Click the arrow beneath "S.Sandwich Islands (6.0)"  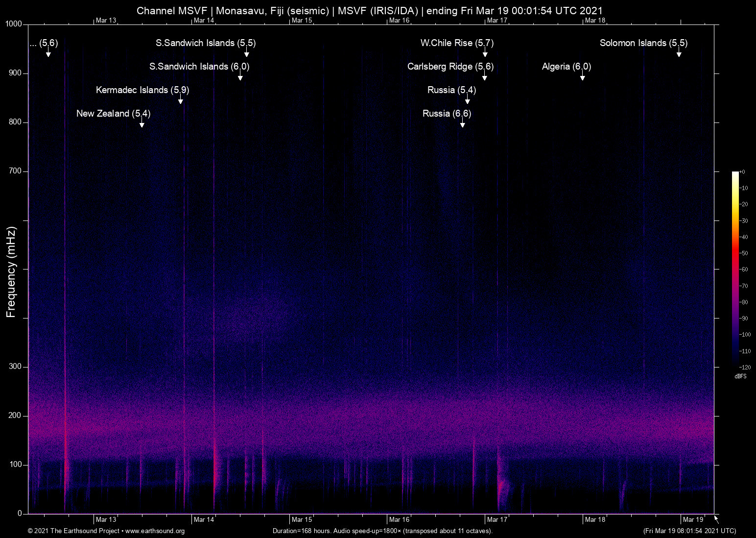(x=240, y=77)
